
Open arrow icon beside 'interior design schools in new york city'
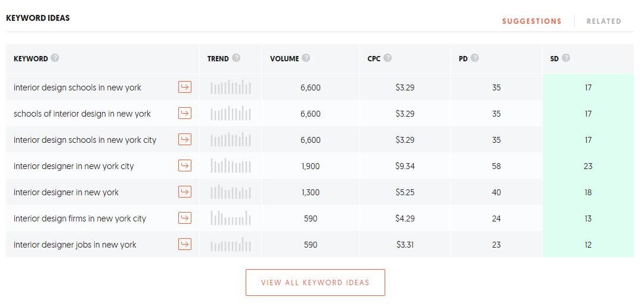coord(185,140)
